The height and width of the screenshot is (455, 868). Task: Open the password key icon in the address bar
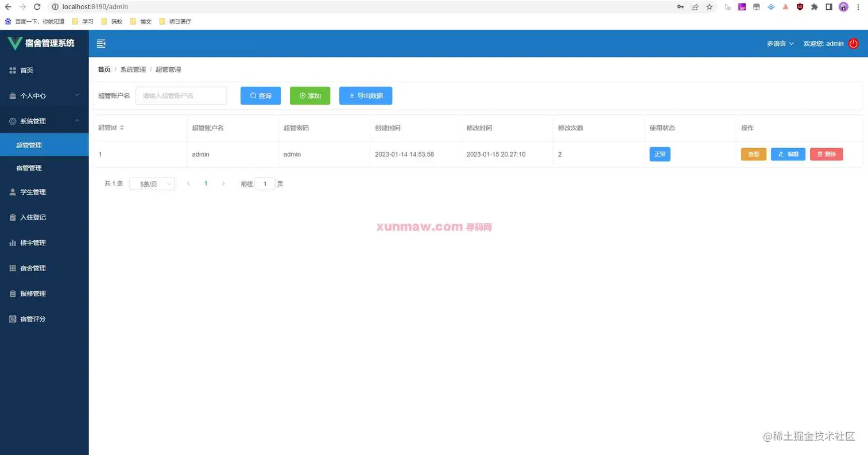click(x=680, y=7)
